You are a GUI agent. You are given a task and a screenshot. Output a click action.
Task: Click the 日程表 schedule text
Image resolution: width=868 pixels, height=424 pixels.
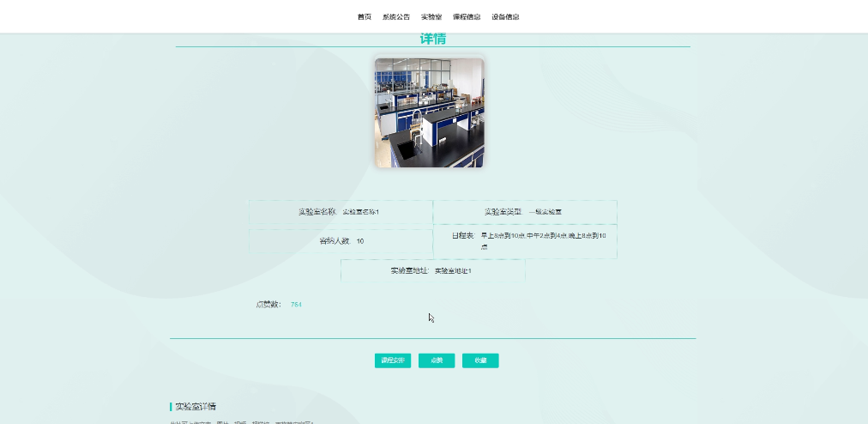543,241
